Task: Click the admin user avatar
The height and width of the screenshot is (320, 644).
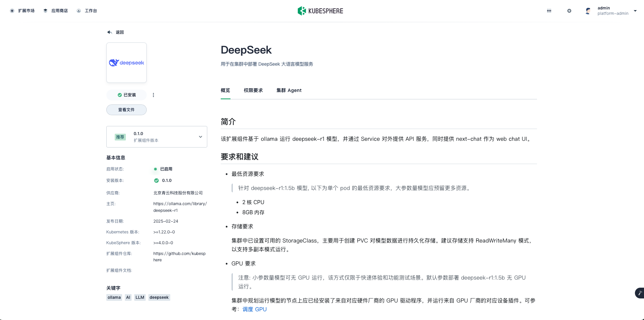Action: (588, 11)
